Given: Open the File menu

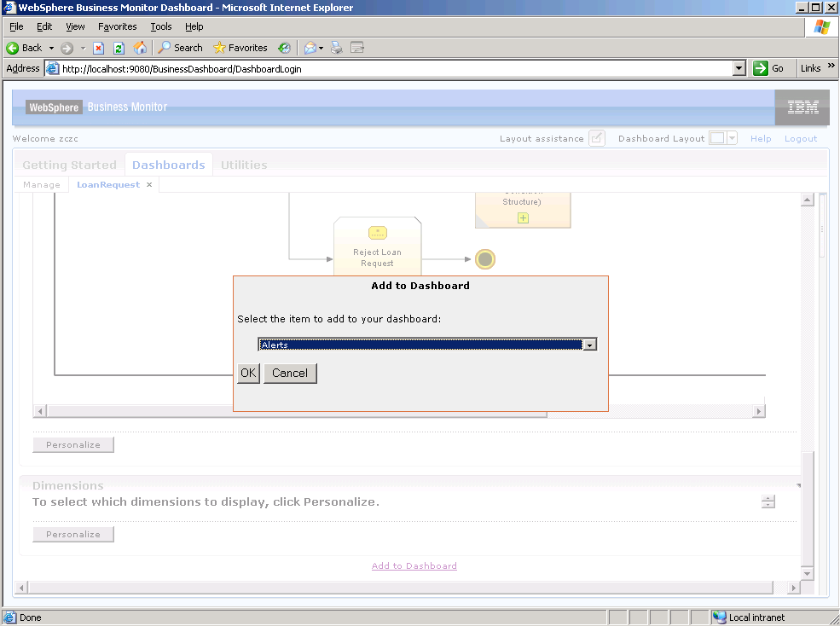Looking at the screenshot, I should [16, 26].
